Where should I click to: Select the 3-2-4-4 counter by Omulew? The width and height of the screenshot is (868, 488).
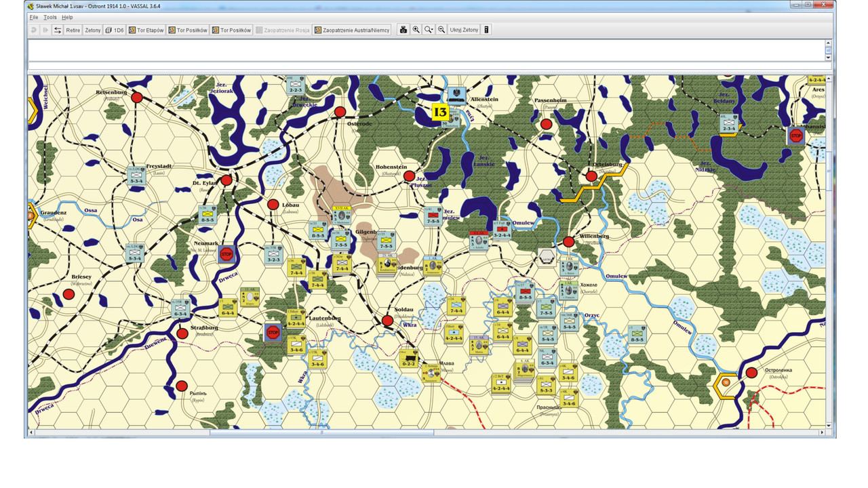502,230
